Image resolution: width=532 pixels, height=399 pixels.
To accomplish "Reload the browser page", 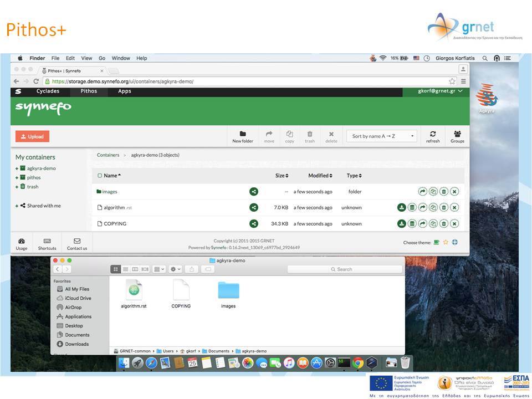I will click(36, 81).
